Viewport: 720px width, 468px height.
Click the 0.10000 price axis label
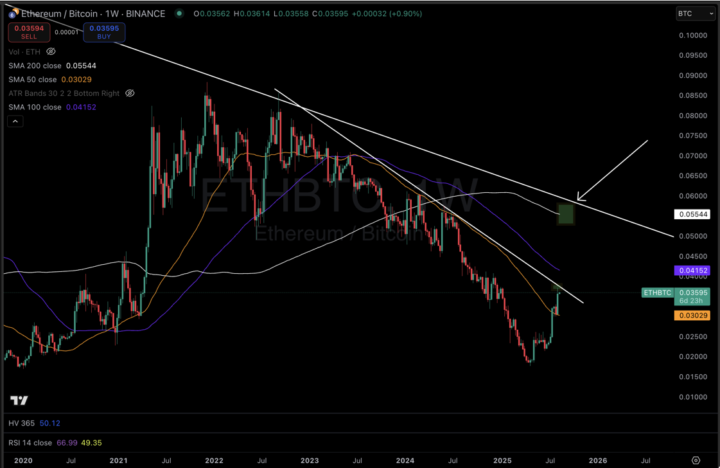click(693, 35)
